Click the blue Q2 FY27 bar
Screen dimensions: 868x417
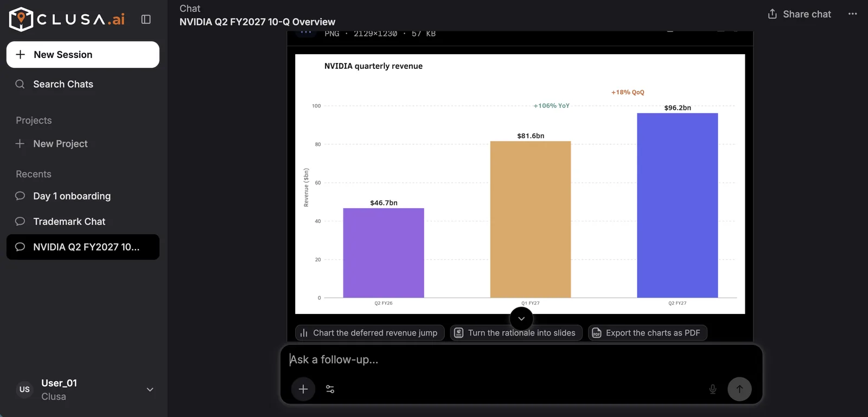[677, 206]
